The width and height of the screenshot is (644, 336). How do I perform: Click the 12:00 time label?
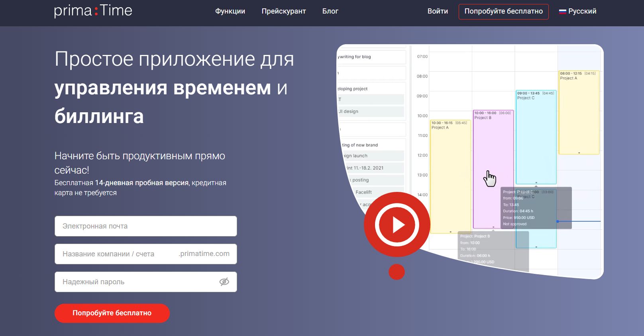point(422,155)
